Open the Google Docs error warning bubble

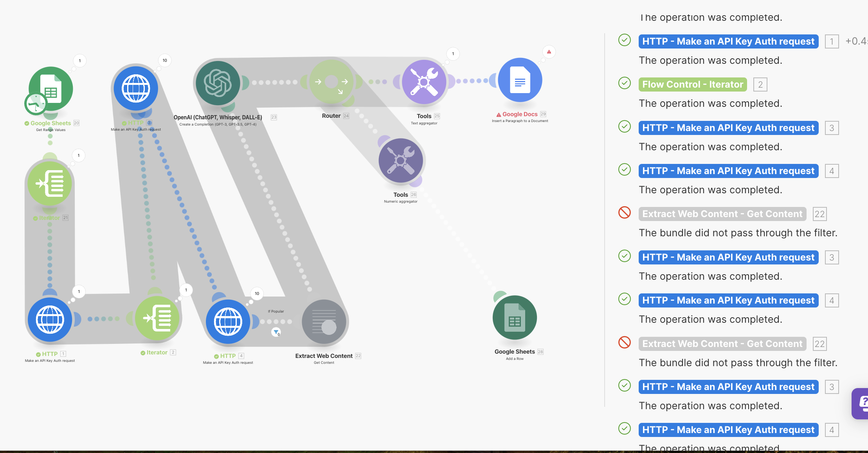coord(549,52)
